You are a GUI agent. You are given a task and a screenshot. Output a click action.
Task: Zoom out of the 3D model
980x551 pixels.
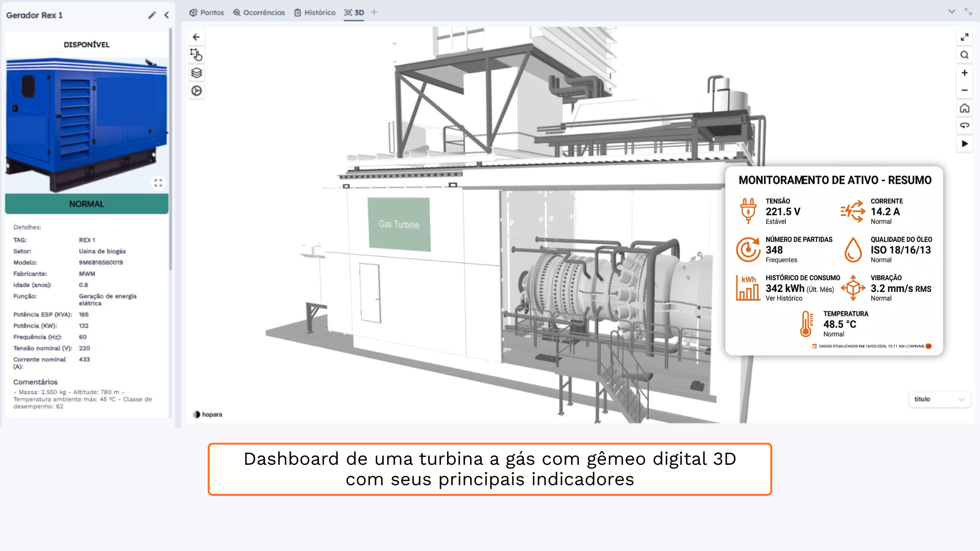pyautogui.click(x=965, y=90)
